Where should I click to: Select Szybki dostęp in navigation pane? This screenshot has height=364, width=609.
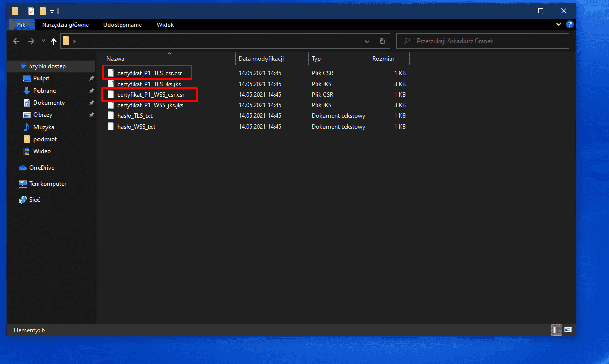point(51,66)
